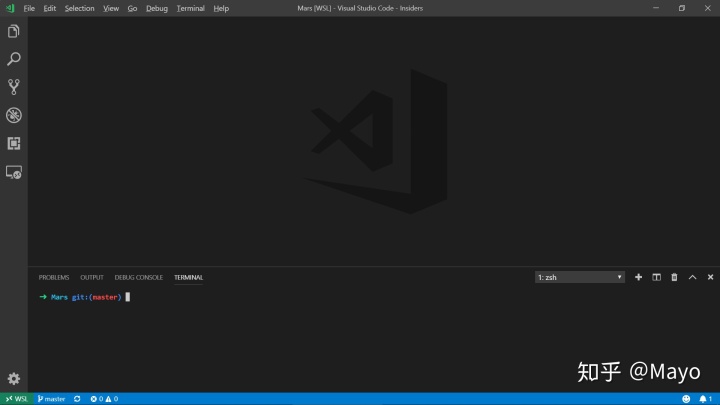Screen dimensions: 720x405
Task: Select the TERMINAL tab
Action: pyautogui.click(x=188, y=277)
